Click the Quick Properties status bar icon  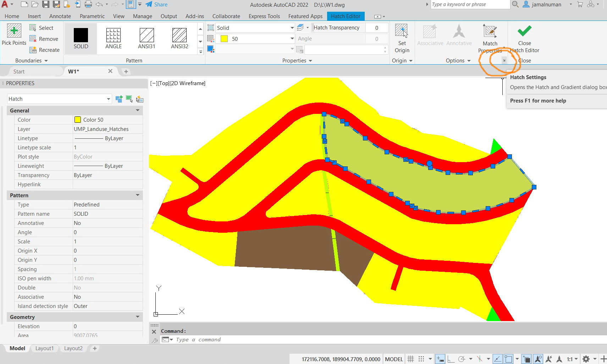tap(526, 359)
